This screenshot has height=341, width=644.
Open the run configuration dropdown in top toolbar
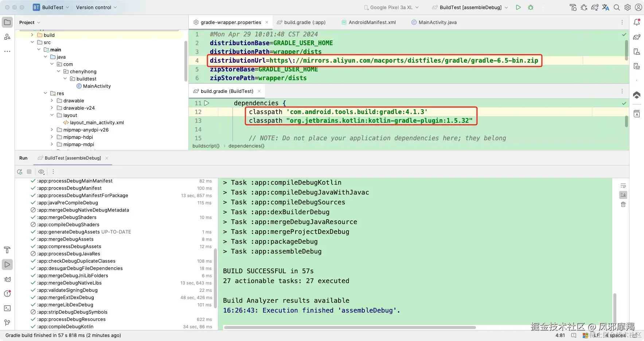[470, 7]
